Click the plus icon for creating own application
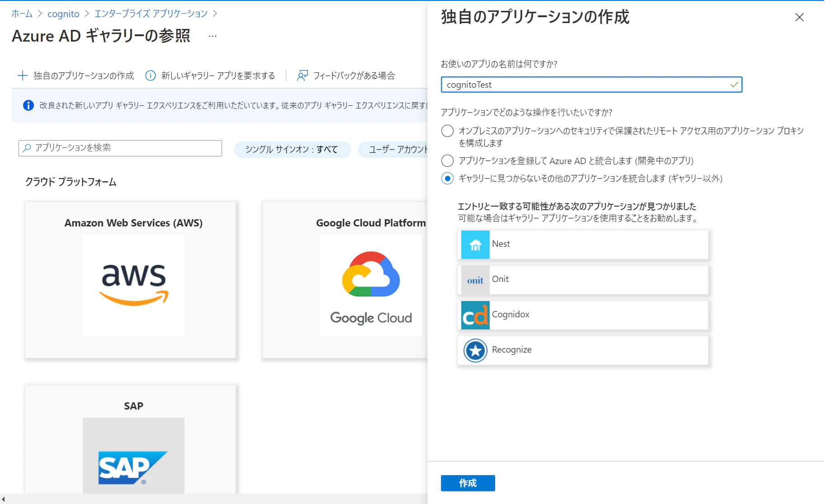Screen dimensions: 828x504 pos(22,75)
